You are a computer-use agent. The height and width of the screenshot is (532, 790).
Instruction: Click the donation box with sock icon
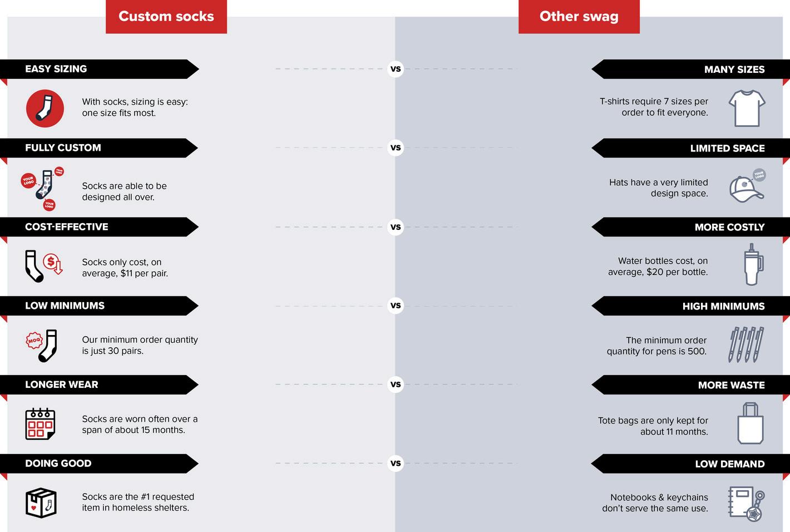pos(41,503)
